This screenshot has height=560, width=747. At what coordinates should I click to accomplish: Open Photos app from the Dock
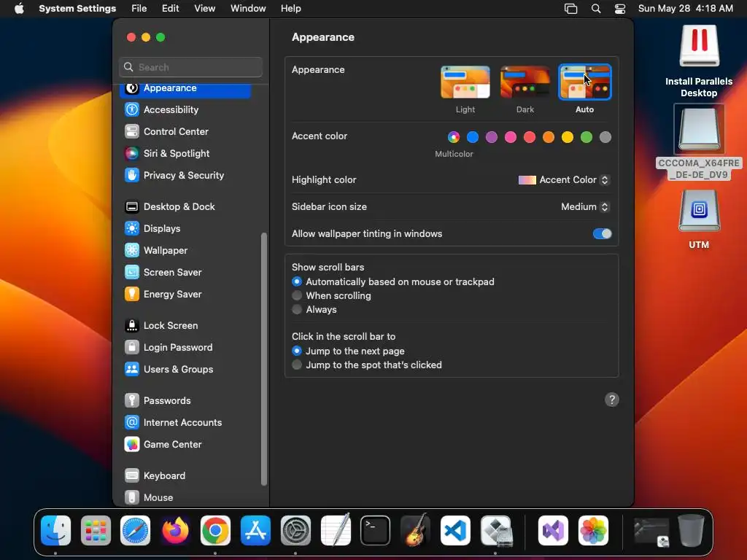593,531
